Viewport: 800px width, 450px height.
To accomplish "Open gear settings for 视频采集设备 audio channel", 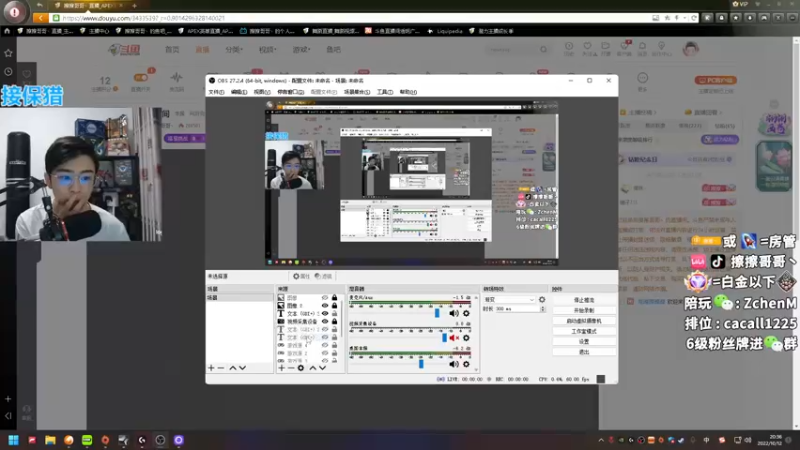I will pos(466,338).
